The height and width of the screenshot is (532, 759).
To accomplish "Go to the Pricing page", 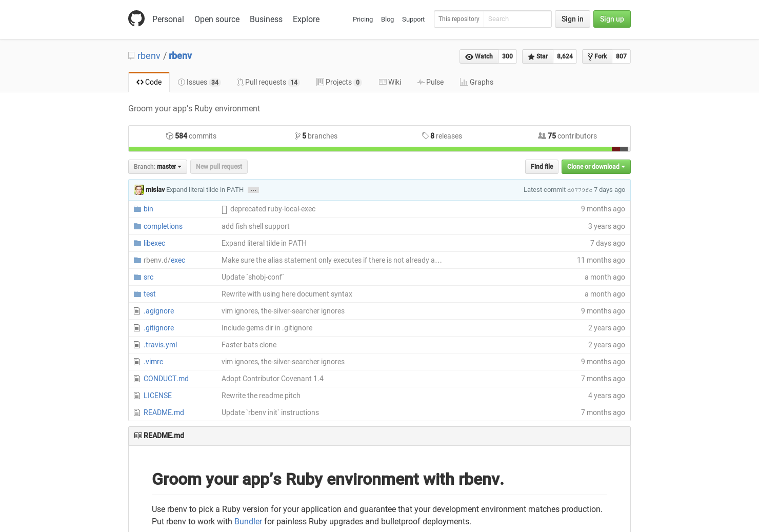I will [x=363, y=19].
